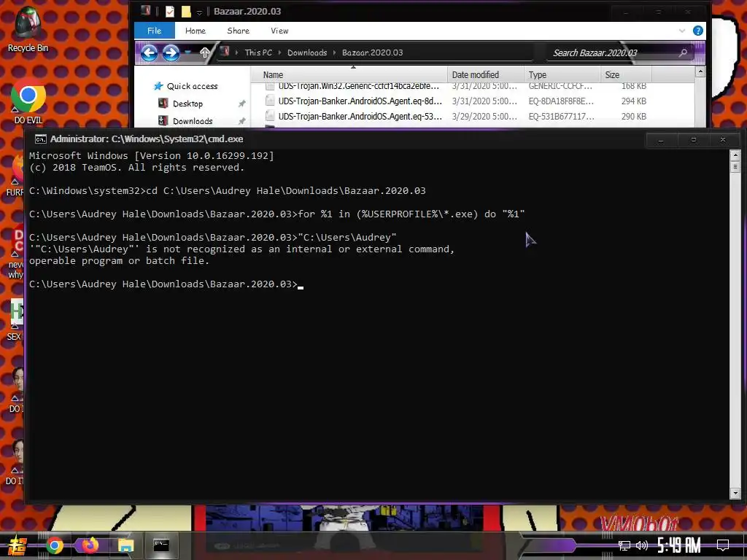Maximize the cmd.exe window
Screen dimensions: 747x560
[694, 140]
